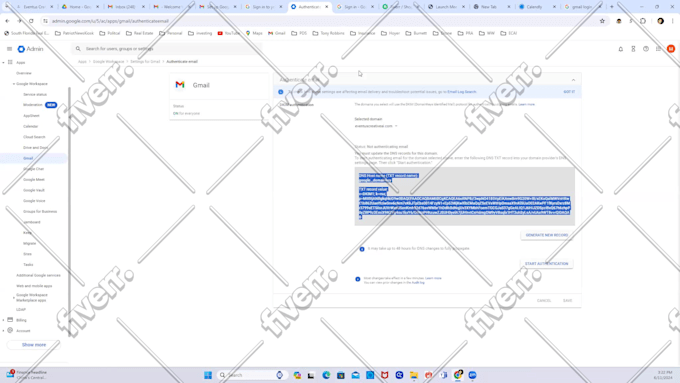Open the Mail app in the taskbar

tap(356, 375)
